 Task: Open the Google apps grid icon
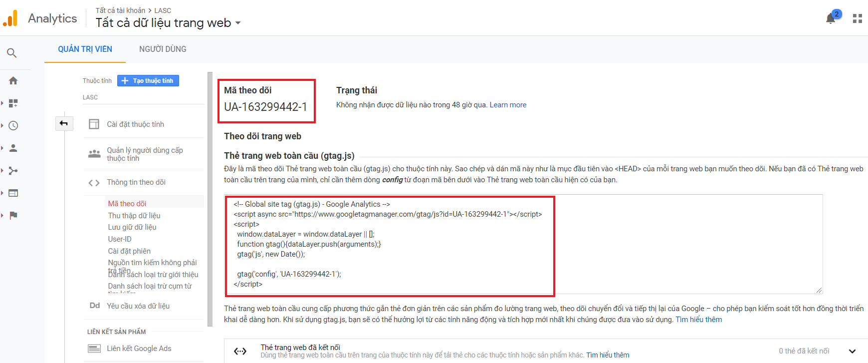(857, 19)
